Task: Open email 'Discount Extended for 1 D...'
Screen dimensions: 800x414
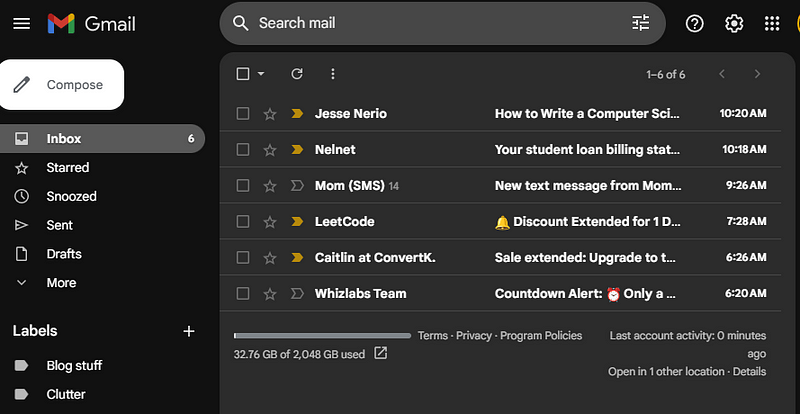Action: point(588,222)
